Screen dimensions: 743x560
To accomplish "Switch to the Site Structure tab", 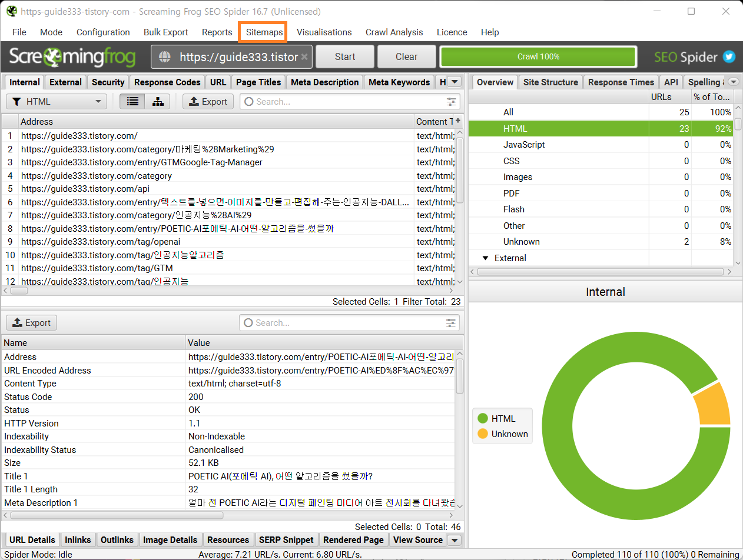I will pos(550,82).
